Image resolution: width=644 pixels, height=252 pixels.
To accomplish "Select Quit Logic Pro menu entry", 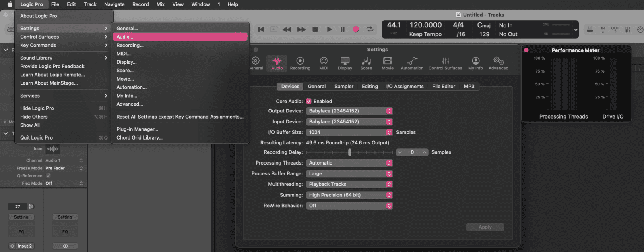I will tap(64, 137).
